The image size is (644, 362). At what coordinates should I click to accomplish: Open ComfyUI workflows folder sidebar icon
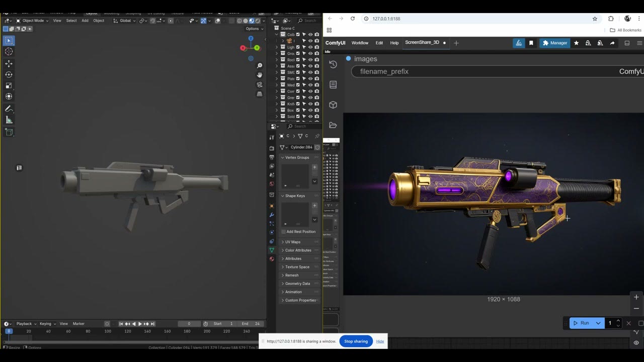coord(333,125)
